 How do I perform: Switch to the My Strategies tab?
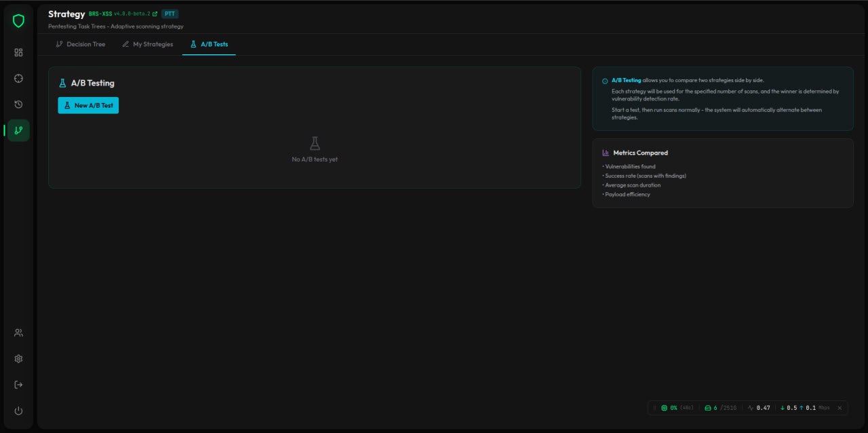[x=147, y=44]
